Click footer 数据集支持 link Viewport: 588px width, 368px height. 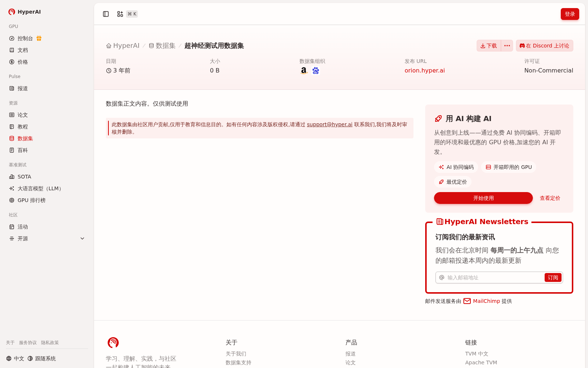[x=239, y=362]
